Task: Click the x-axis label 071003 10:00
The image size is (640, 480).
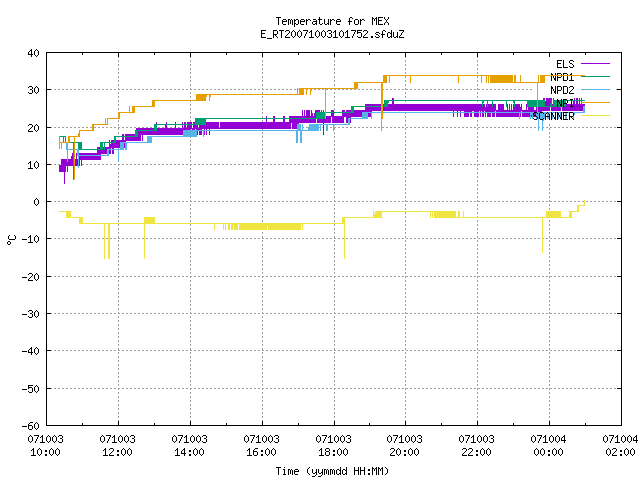Action: pos(45,446)
